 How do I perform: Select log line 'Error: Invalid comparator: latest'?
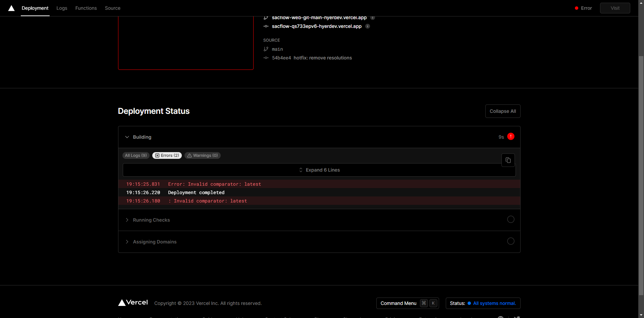pyautogui.click(x=319, y=184)
